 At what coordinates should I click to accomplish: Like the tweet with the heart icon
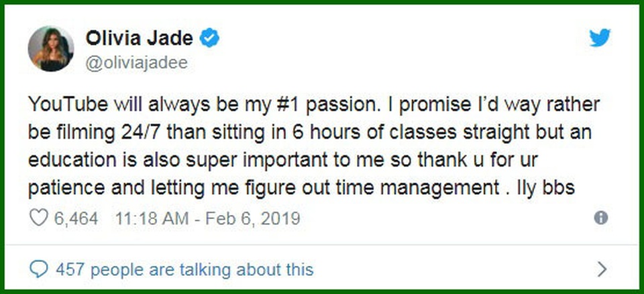tap(38, 218)
